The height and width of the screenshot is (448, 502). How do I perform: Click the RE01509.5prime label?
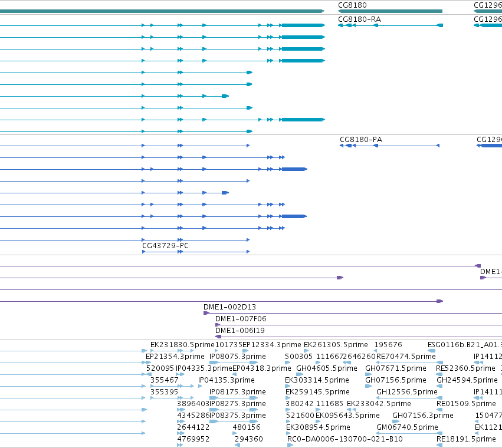(466, 404)
